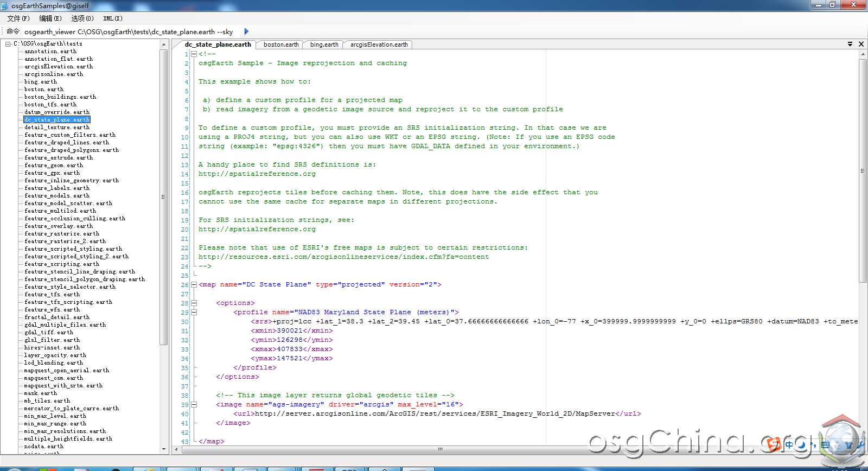Open the tab list dropdown arrow in the editor
Viewport: 868px width, 471px height.
tap(850, 44)
